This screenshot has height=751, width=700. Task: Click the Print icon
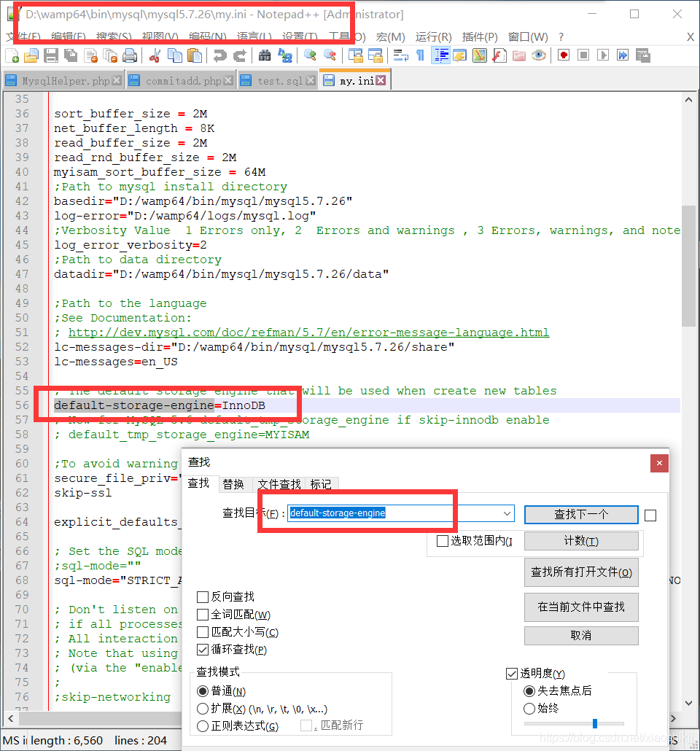[x=129, y=55]
